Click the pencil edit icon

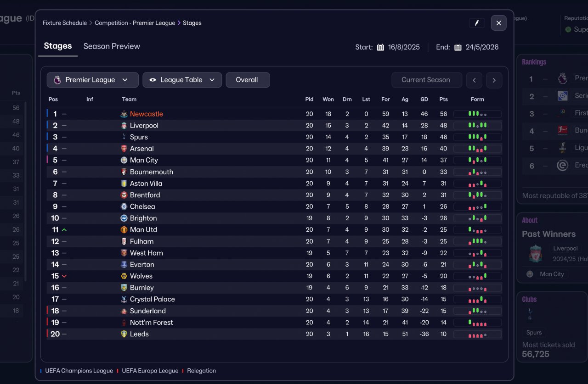click(x=477, y=23)
